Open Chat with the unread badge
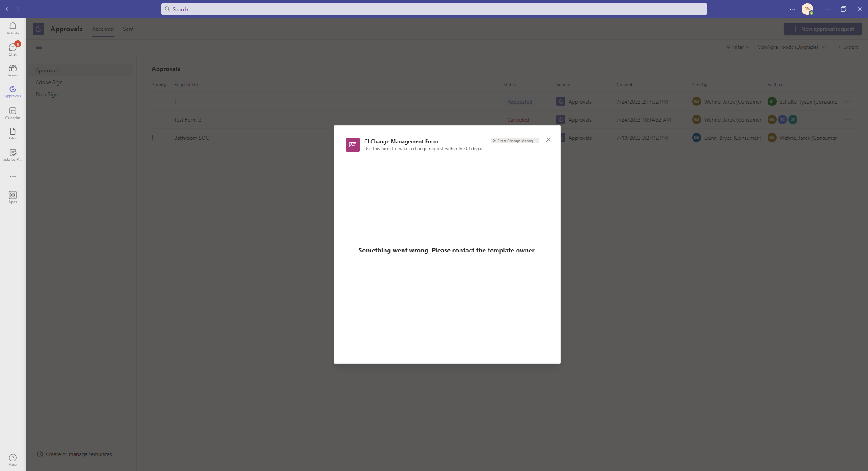The height and width of the screenshot is (471, 868). (x=12, y=48)
